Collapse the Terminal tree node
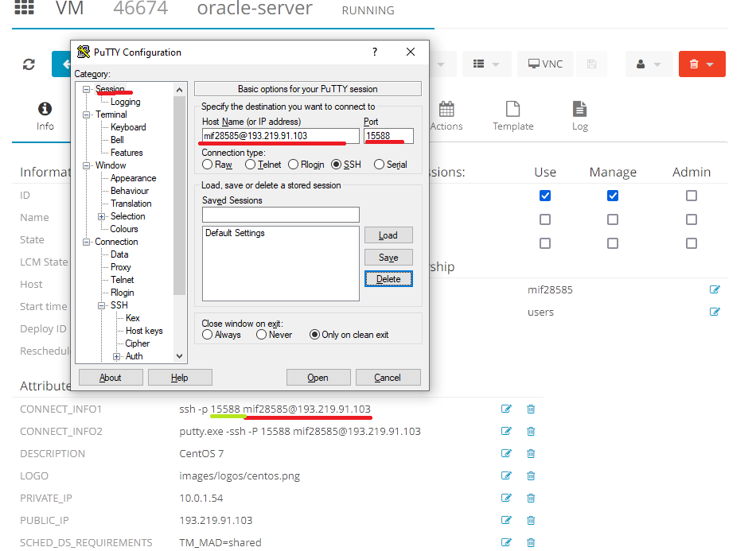The width and height of the screenshot is (756, 551). pyautogui.click(x=86, y=114)
